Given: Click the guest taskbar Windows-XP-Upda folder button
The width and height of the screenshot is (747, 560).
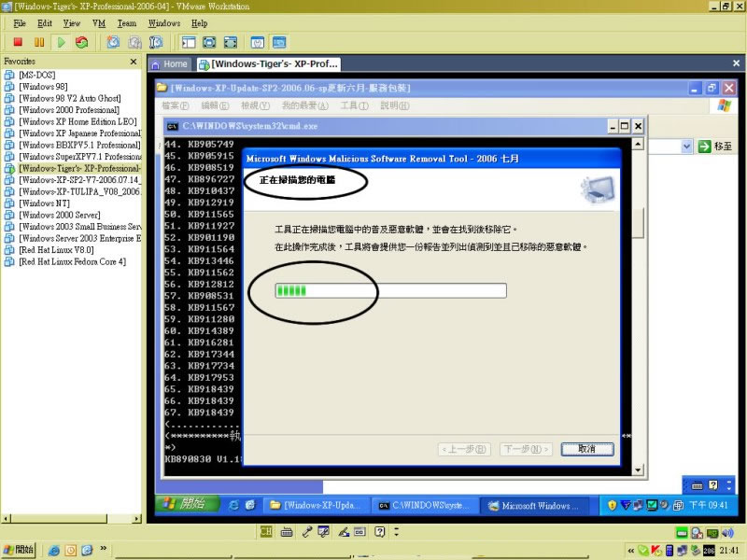Looking at the screenshot, I should click(x=316, y=505).
